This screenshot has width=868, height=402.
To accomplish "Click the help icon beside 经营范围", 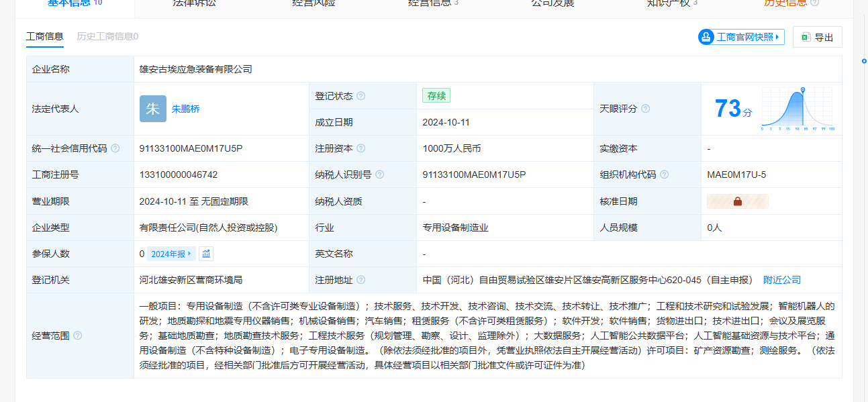I will pos(78,336).
